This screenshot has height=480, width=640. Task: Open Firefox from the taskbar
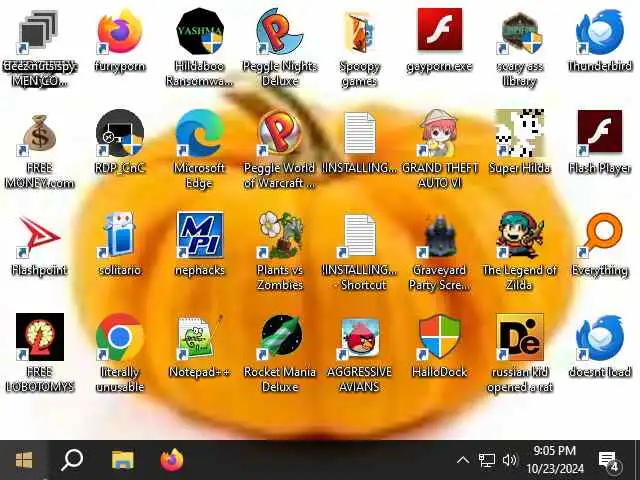172,460
